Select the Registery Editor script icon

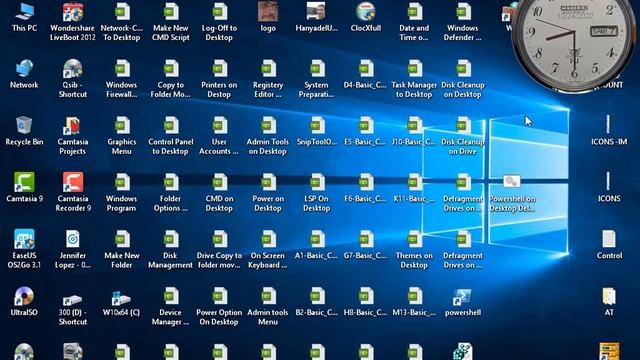point(268,69)
